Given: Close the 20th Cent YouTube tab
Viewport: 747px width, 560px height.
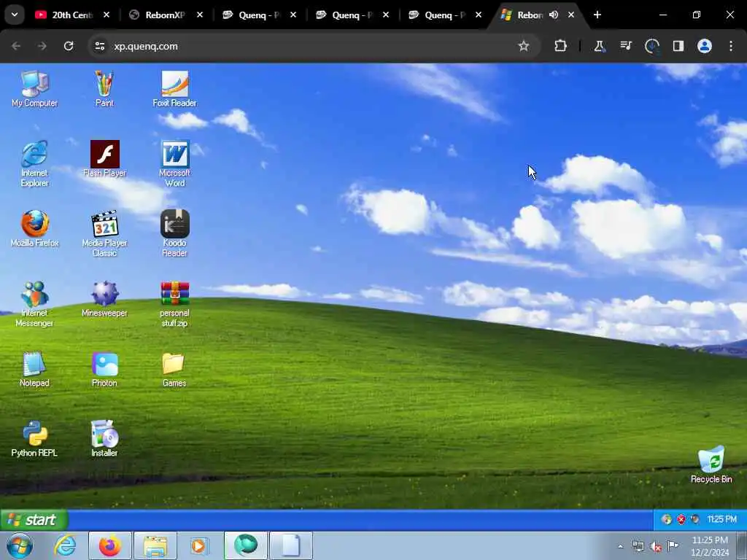Looking at the screenshot, I should tap(107, 15).
